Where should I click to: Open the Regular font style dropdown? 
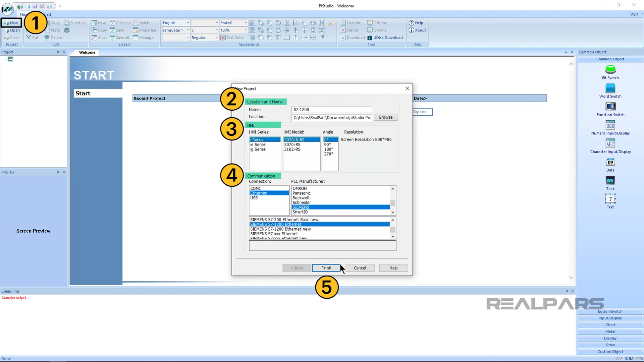tap(217, 38)
